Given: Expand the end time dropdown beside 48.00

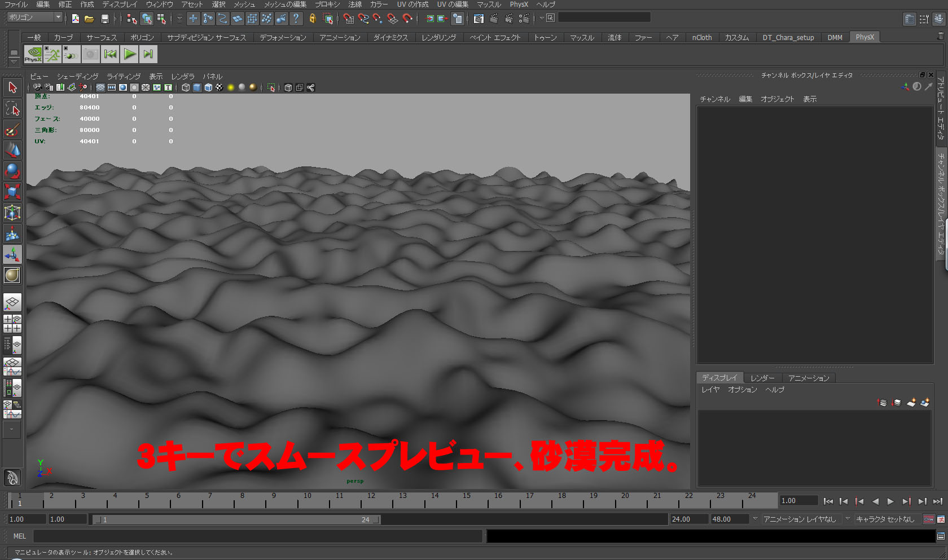Looking at the screenshot, I should pos(754,519).
